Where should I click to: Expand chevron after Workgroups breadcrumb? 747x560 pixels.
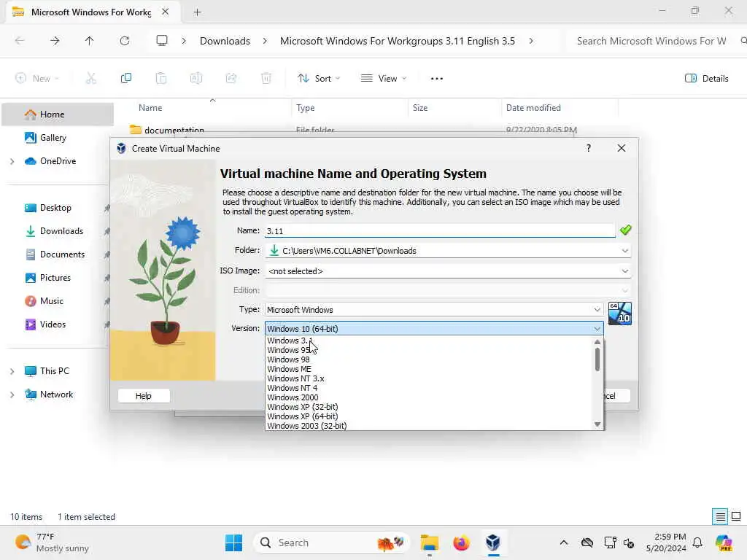click(531, 41)
